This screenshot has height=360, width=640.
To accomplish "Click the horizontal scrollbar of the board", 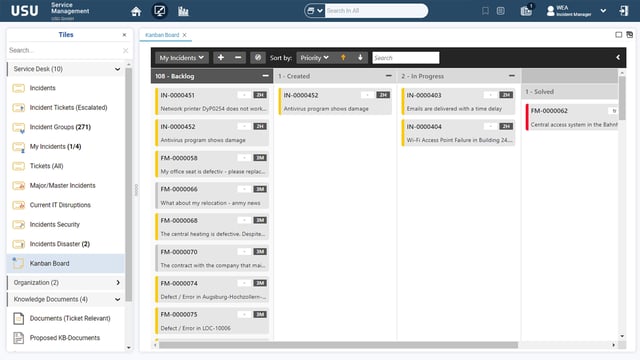I will 339,345.
